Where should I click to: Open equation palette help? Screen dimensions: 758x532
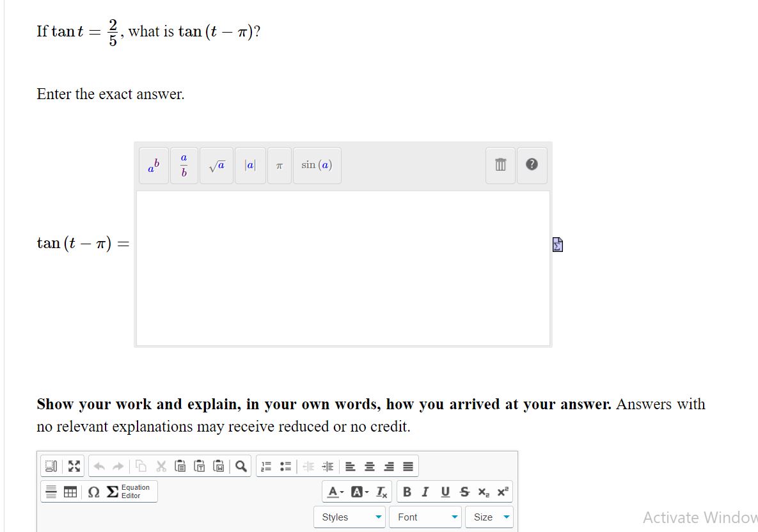click(x=532, y=165)
